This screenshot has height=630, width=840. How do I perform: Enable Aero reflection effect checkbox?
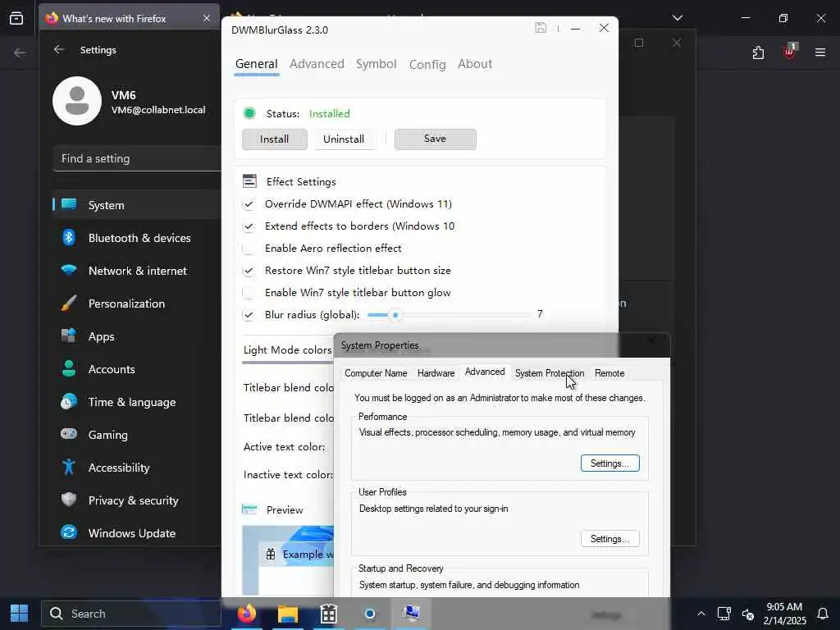(x=248, y=249)
